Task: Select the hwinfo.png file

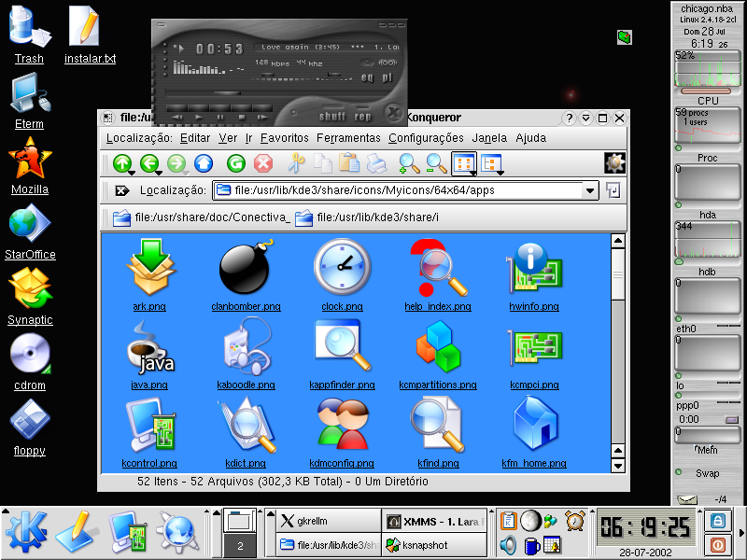Action: pos(534,275)
